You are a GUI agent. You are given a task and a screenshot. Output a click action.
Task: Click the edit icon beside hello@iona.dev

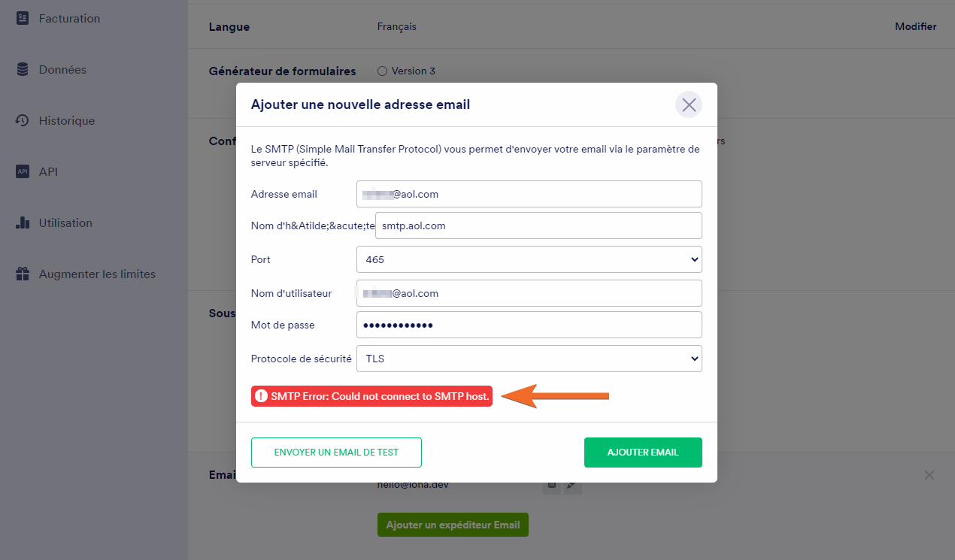pos(573,486)
